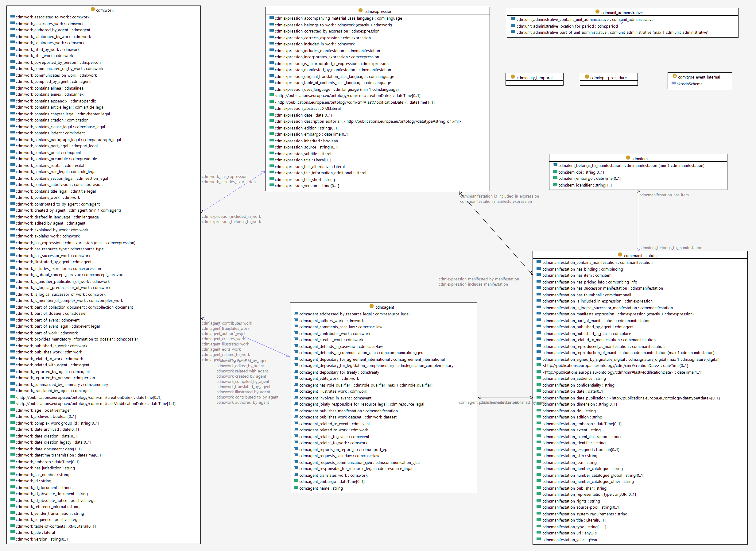The image size is (756, 551).
Task: Click the cdm:entity_temporal class icon
Action: (x=513, y=77)
